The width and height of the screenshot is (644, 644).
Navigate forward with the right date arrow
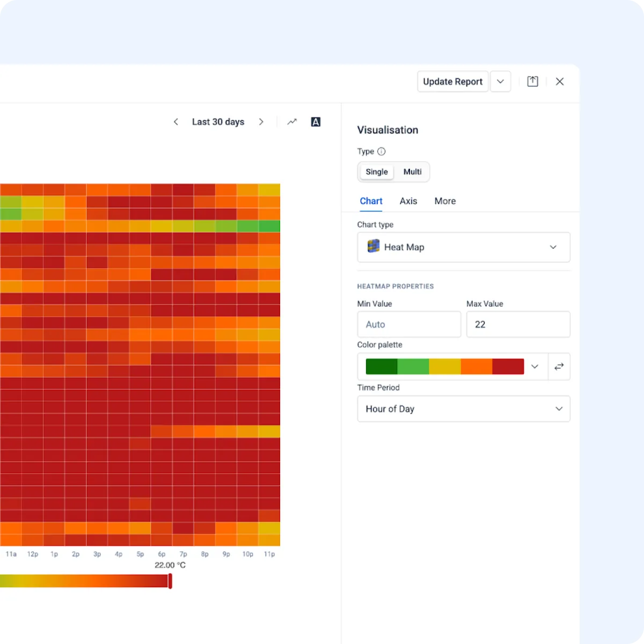point(261,122)
